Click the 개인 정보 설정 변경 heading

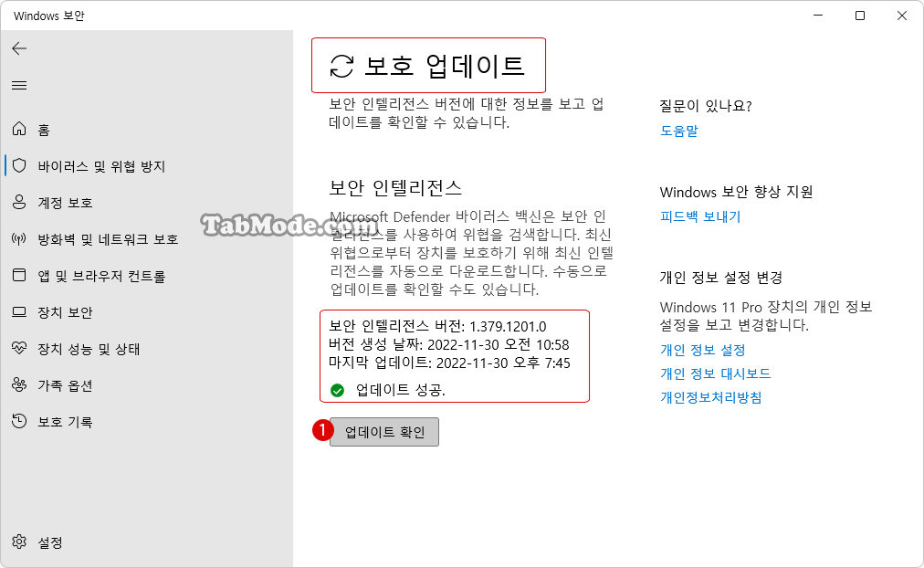click(721, 278)
